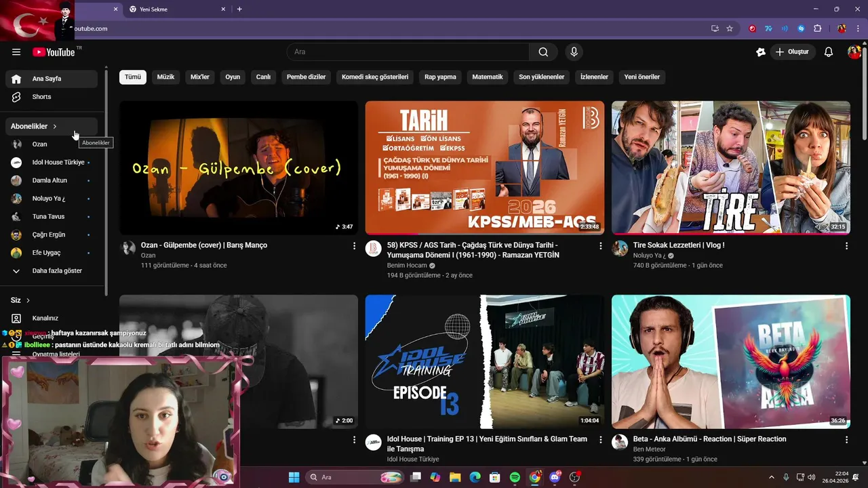Bookmark this page with the star icon

tap(730, 28)
